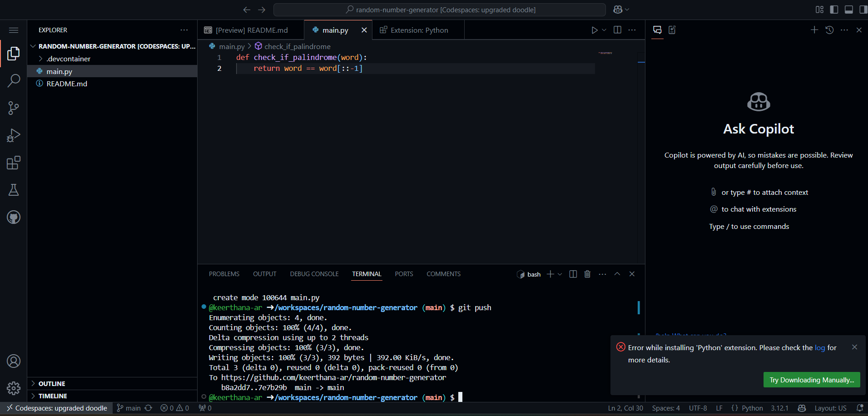Open the Testing flask icon
The height and width of the screenshot is (416, 868).
[x=14, y=189]
